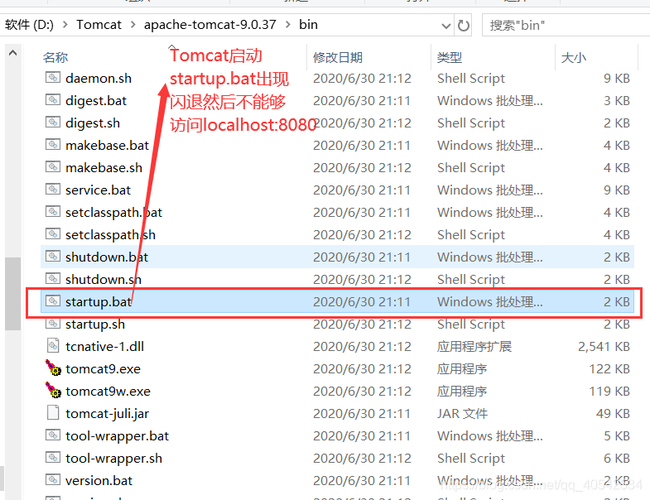This screenshot has height=500, width=650.
Task: Sort by 类型 column header
Action: click(x=449, y=57)
